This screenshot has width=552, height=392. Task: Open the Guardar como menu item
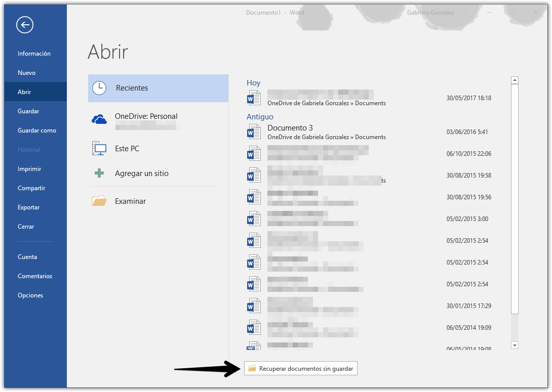(x=36, y=130)
